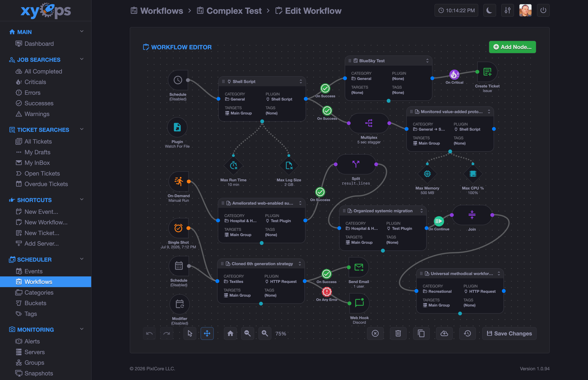This screenshot has height=380, width=588.
Task: Duplicate selection with the copy icon
Action: (x=421, y=333)
